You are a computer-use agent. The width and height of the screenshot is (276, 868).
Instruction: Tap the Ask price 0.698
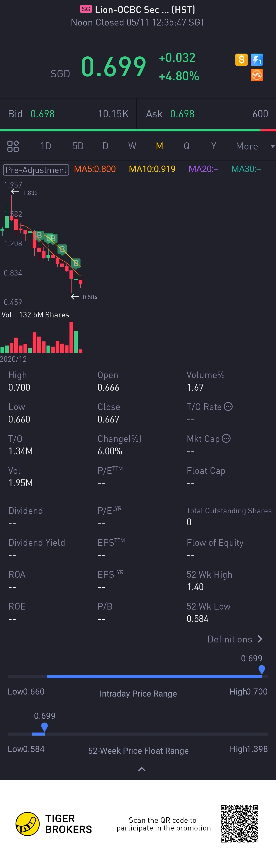pos(182,114)
